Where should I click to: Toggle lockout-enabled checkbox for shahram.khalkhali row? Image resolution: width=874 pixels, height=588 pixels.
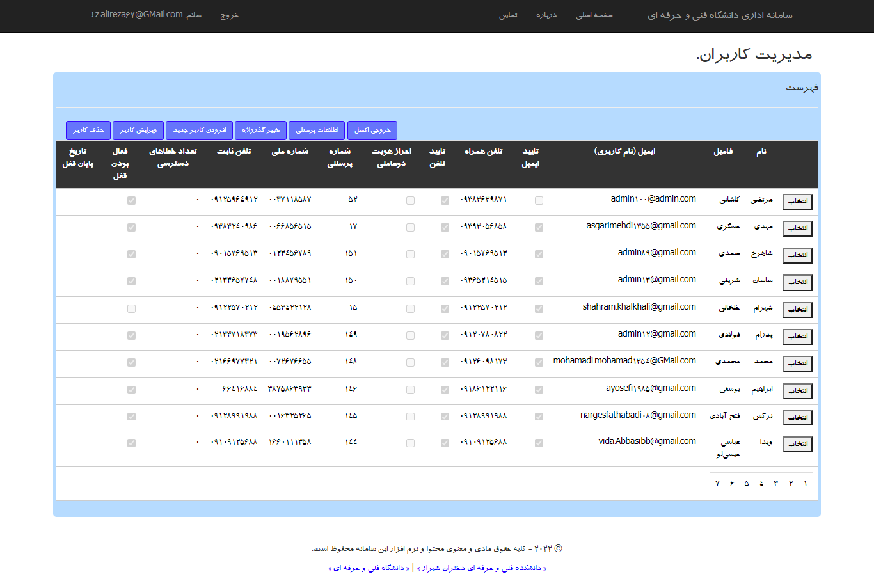point(131,308)
